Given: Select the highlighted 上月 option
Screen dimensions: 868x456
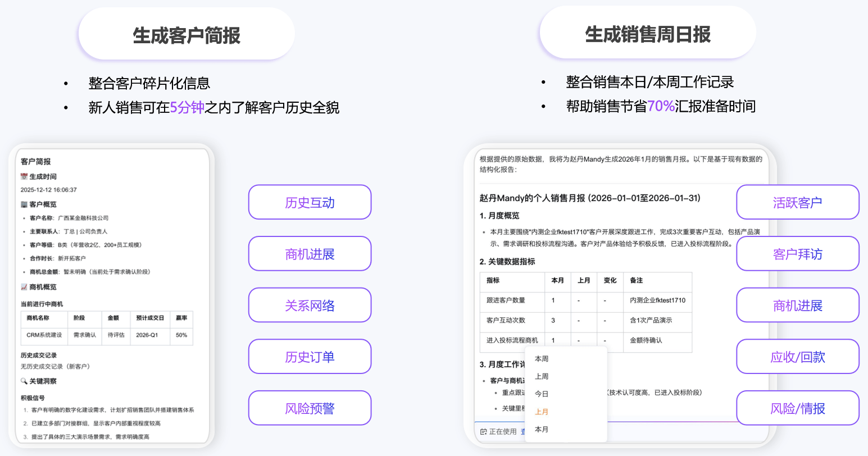Looking at the screenshot, I should pyautogui.click(x=542, y=412).
